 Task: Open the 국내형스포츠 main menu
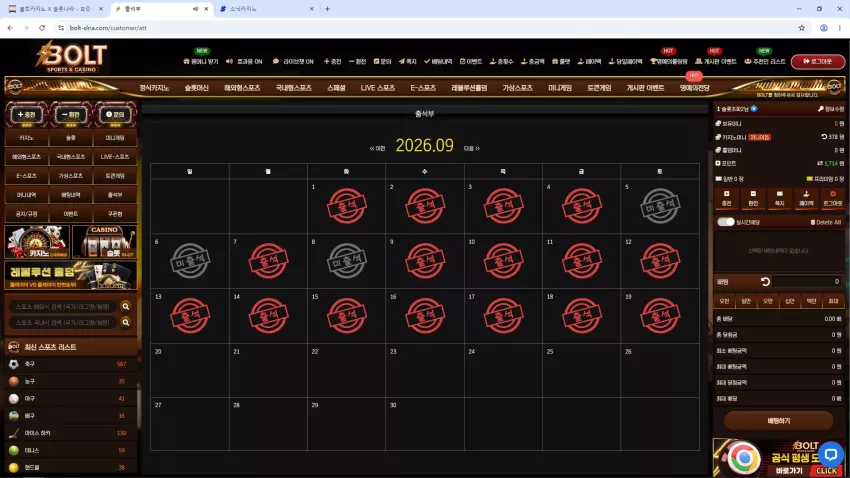pos(293,88)
